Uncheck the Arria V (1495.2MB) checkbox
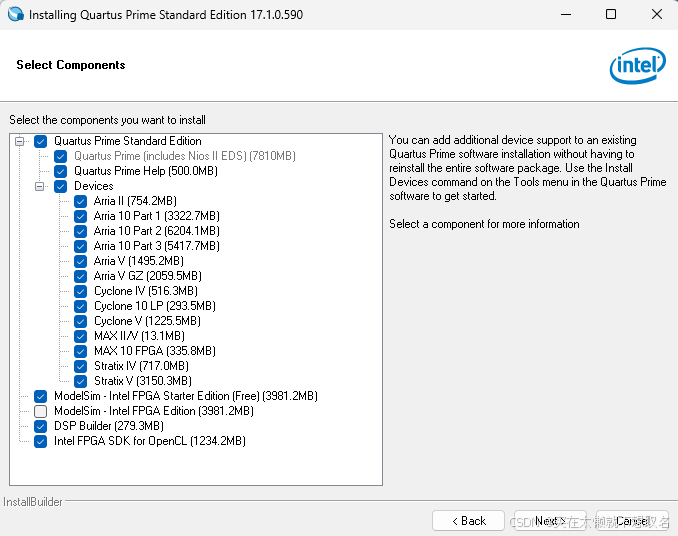Viewport: 678px width, 536px height. pos(80,262)
